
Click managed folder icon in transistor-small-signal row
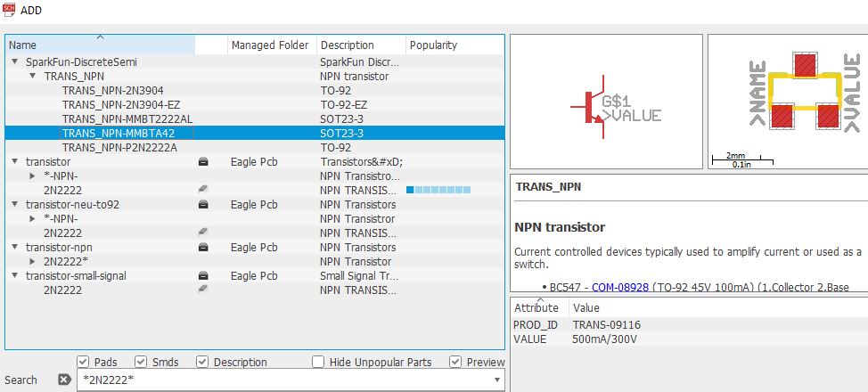[203, 275]
